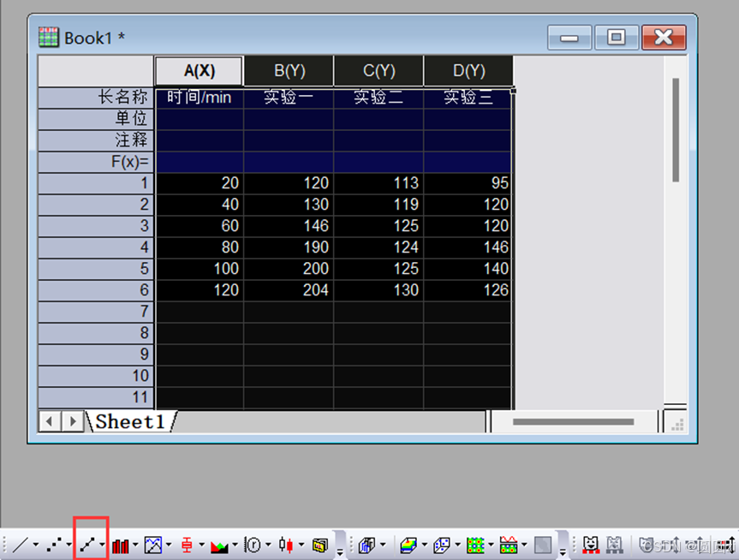This screenshot has height=560, width=739.
Task: Click cell with value 190
Action: [x=289, y=247]
